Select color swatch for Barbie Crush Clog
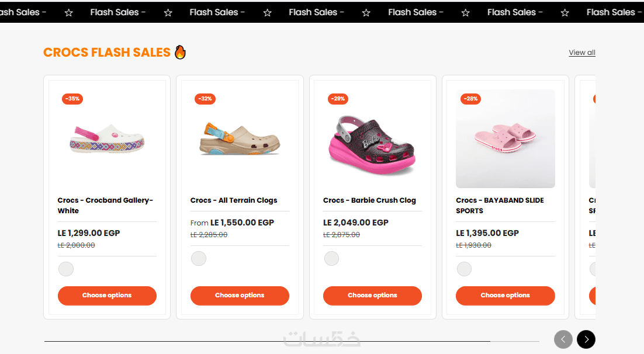Viewport: 644px width, 354px height. tap(331, 258)
